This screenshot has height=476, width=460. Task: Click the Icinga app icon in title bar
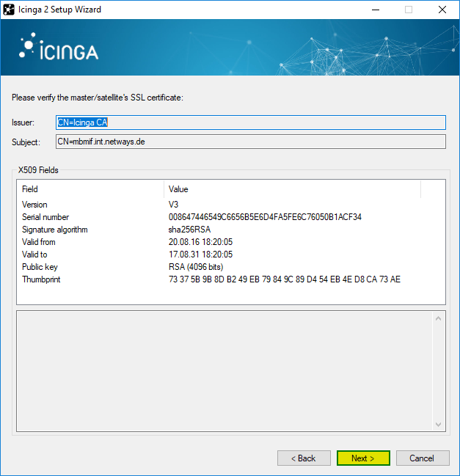[9, 10]
